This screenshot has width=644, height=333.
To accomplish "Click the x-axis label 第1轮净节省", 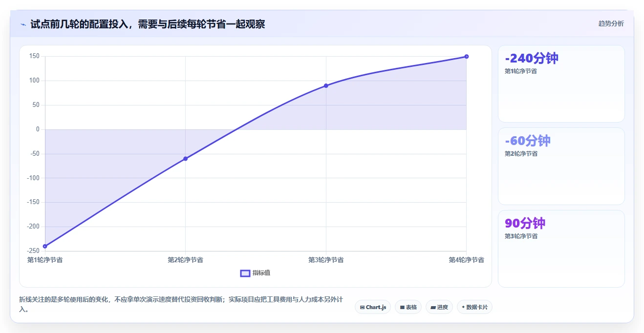I will (45, 260).
